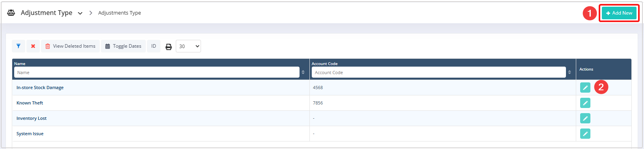The image size is (644, 149).
Task: Focus the Name filter input field
Action: [x=157, y=72]
